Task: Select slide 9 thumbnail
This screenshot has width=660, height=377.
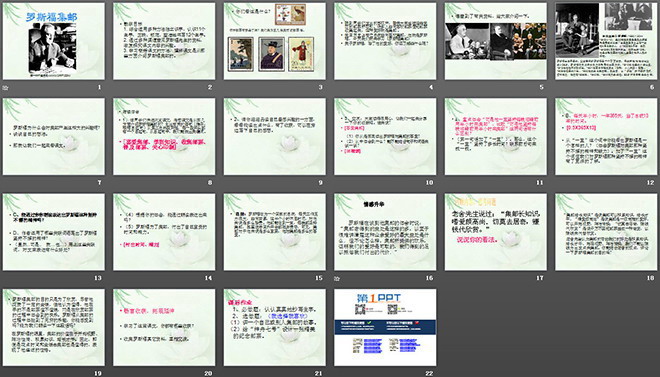Action: (x=274, y=137)
